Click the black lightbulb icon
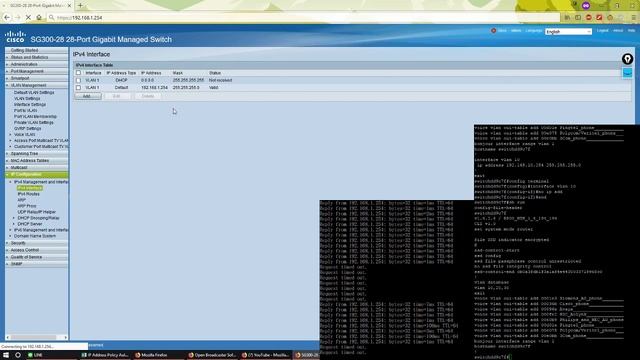Image resolution: width=640 pixels, height=360 pixels. 627,59
